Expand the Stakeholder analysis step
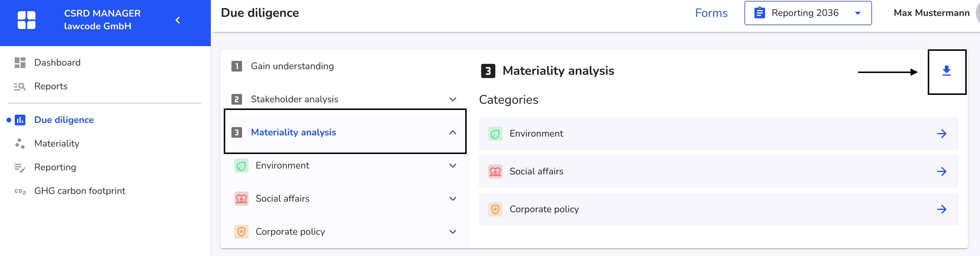 click(x=452, y=99)
